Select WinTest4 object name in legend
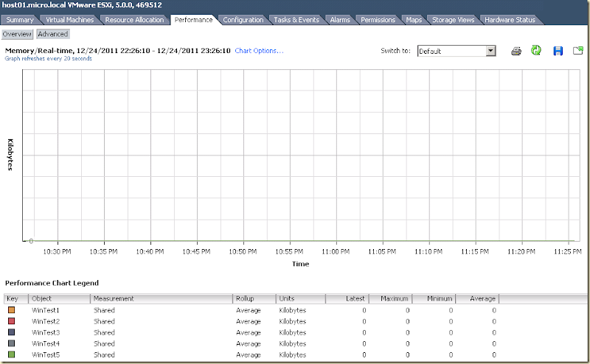 [x=46, y=343]
